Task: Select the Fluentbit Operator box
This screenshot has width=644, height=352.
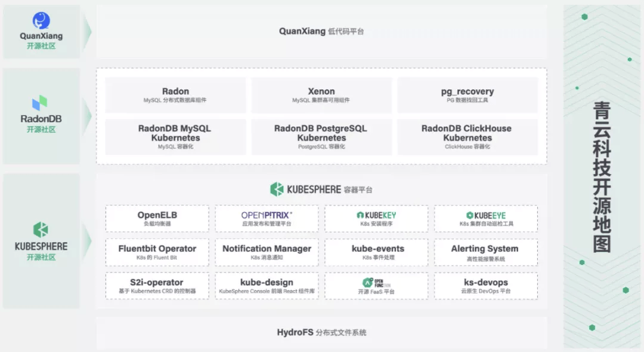Action: (x=157, y=252)
